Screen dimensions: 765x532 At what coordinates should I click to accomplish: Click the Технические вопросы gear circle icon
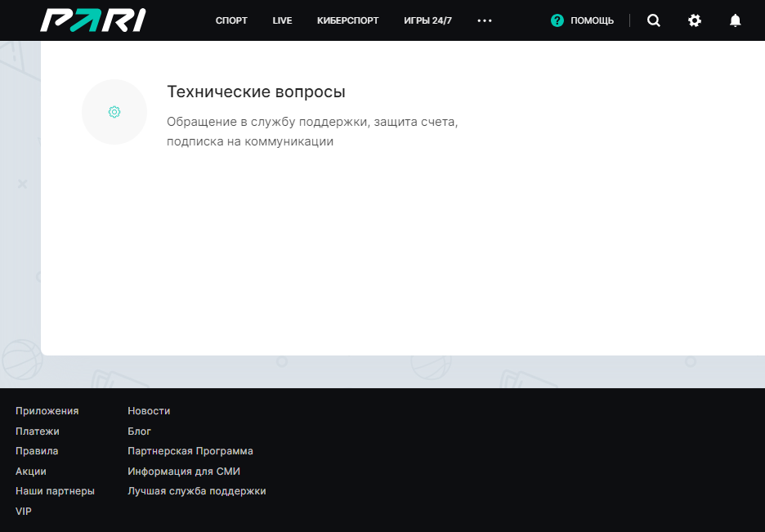point(114,112)
